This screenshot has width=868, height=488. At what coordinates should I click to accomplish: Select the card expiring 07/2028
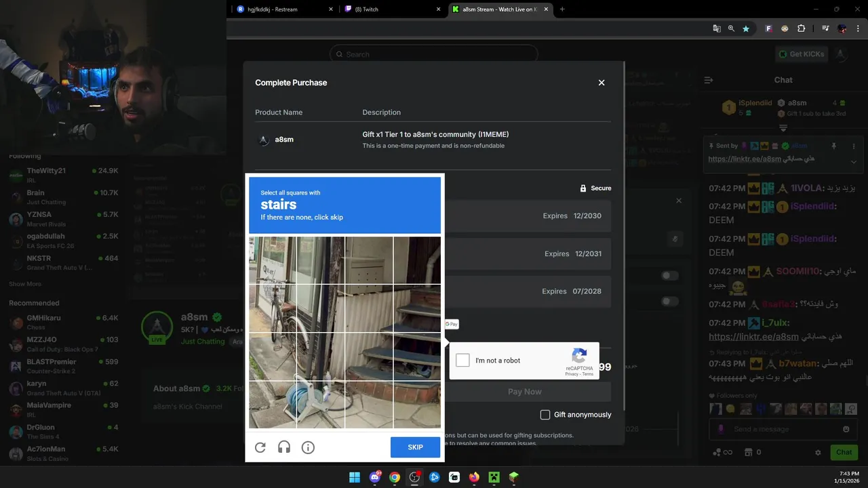(x=528, y=291)
